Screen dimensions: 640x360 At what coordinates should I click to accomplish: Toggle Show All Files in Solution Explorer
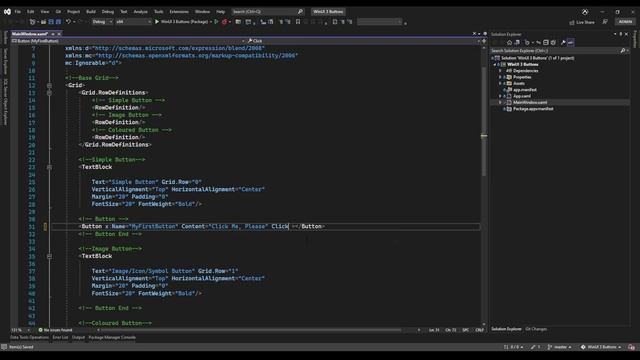tap(553, 42)
